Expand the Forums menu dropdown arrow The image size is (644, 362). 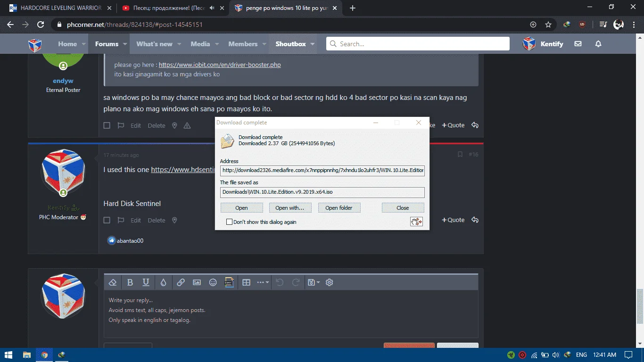(x=125, y=44)
